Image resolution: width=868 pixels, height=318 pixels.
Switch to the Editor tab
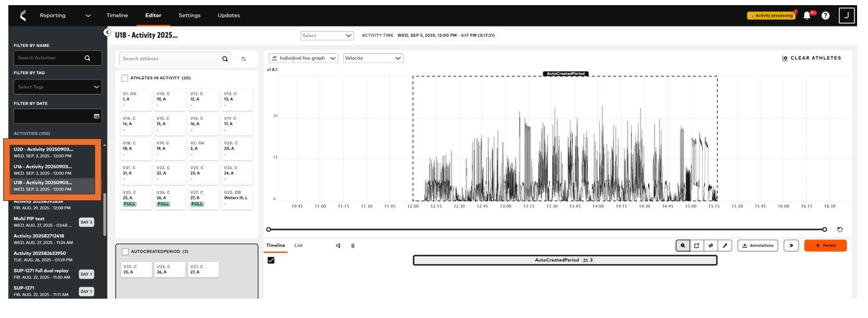pos(153,15)
